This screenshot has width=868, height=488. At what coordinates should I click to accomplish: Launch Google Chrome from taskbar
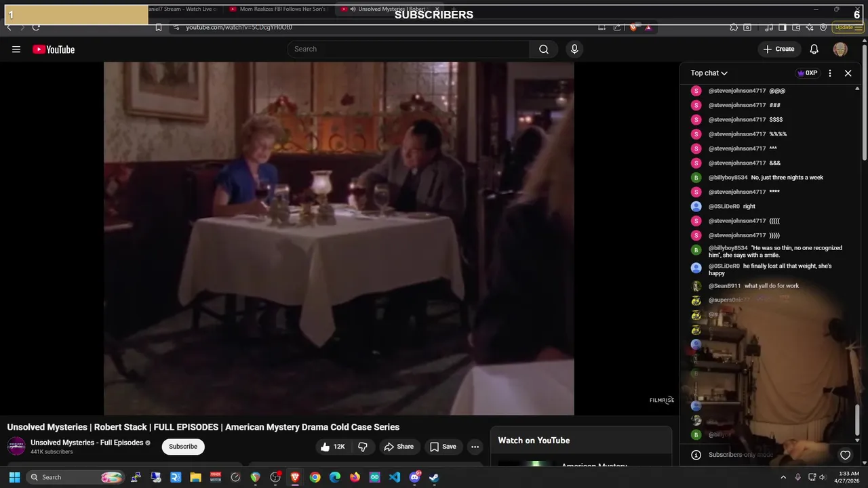pos(315,477)
